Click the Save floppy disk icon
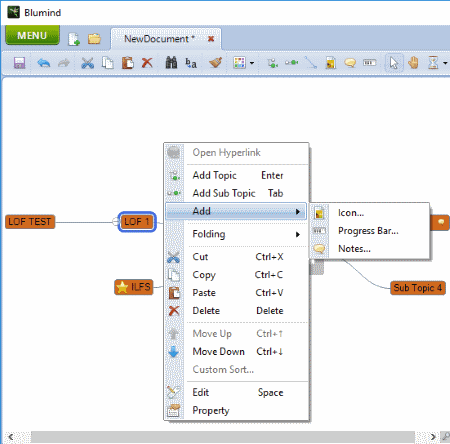The image size is (450, 444). [x=19, y=63]
